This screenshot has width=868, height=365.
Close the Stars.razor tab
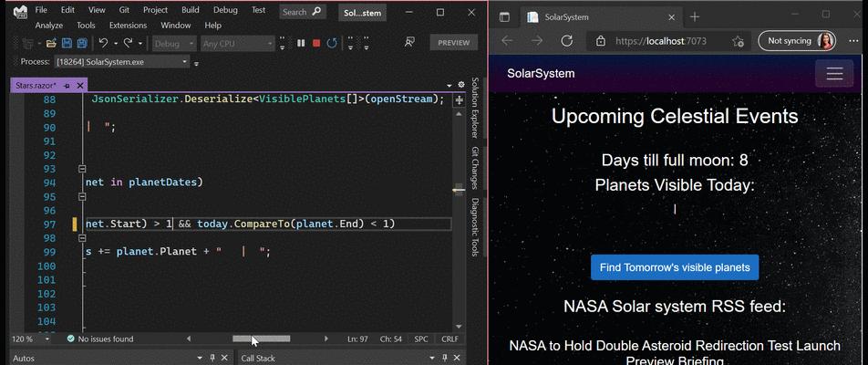tap(79, 85)
